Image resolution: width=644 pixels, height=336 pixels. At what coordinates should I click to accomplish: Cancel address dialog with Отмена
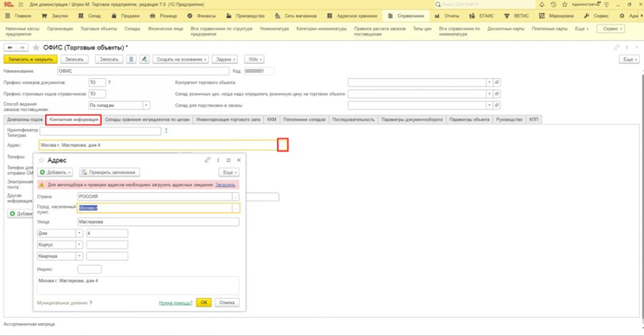227,303
